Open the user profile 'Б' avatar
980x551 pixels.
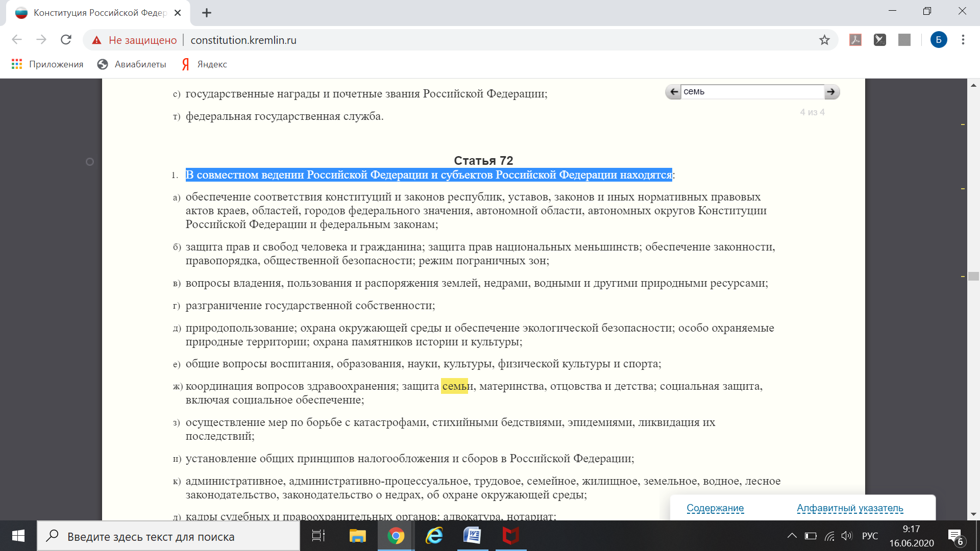pos(939,40)
